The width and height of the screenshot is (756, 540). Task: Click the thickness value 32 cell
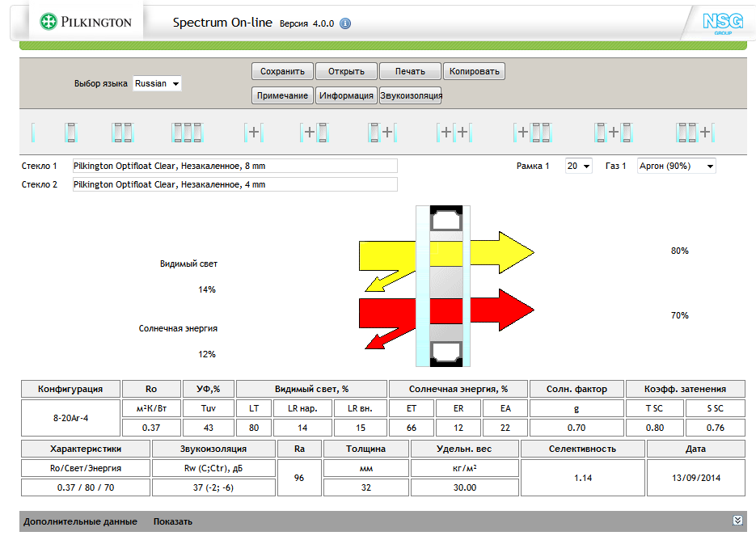(x=366, y=487)
